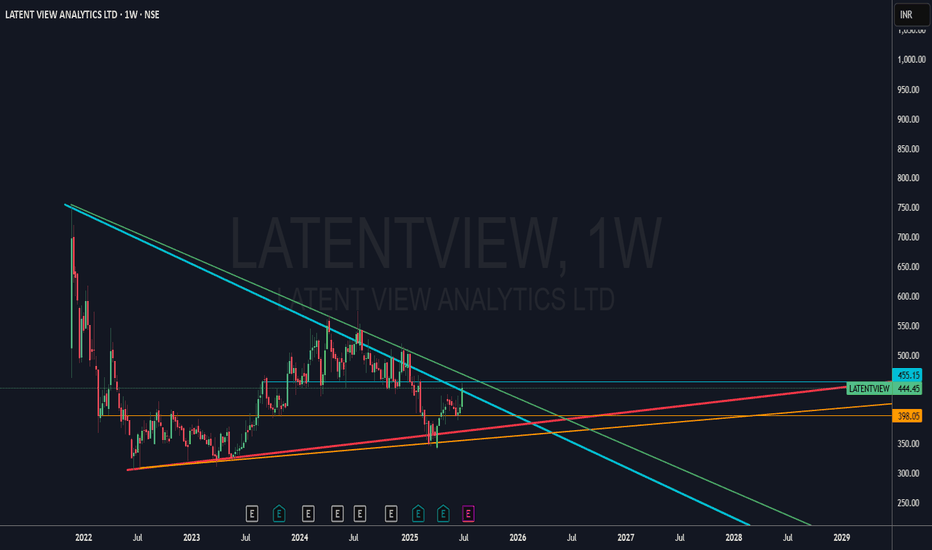Click the green LATENTVIEW 444.45 price label

coord(884,388)
